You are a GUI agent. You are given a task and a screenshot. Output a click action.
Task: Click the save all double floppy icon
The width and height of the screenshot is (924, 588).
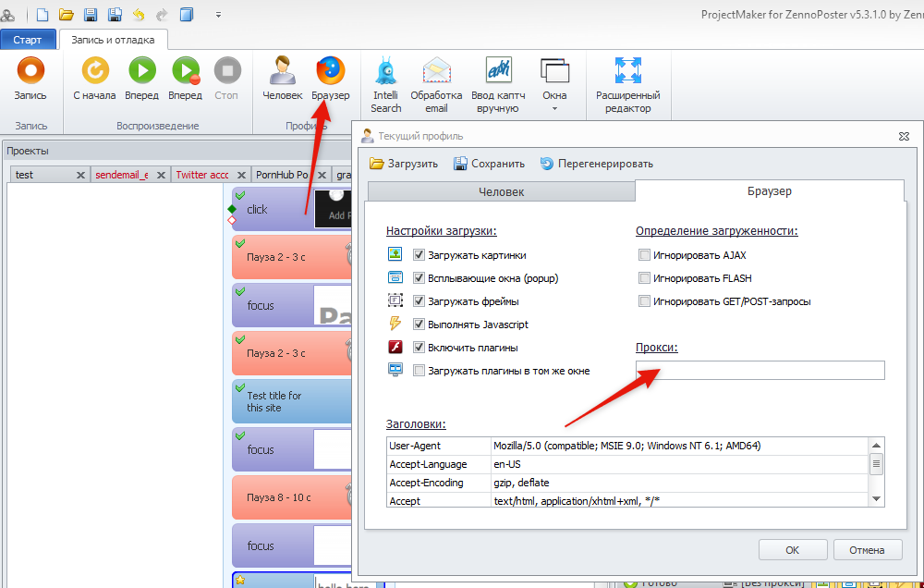coord(115,14)
